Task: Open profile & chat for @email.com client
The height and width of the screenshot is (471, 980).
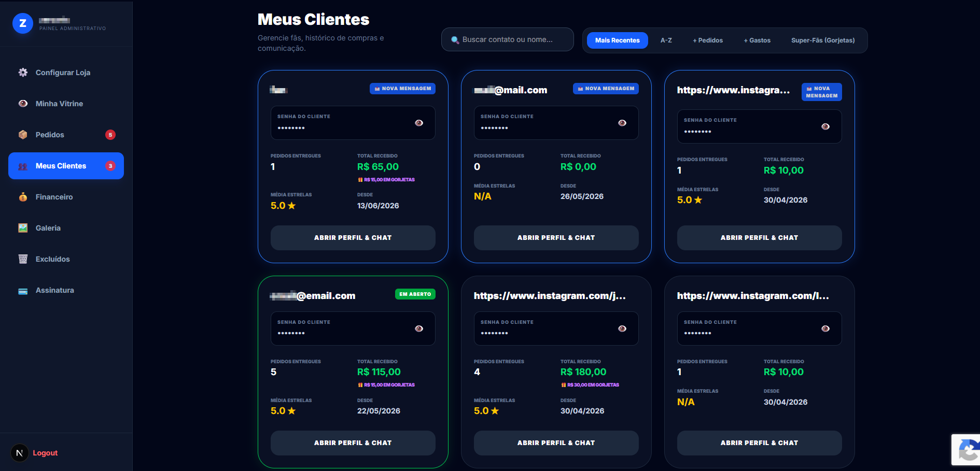Action: pos(353,443)
